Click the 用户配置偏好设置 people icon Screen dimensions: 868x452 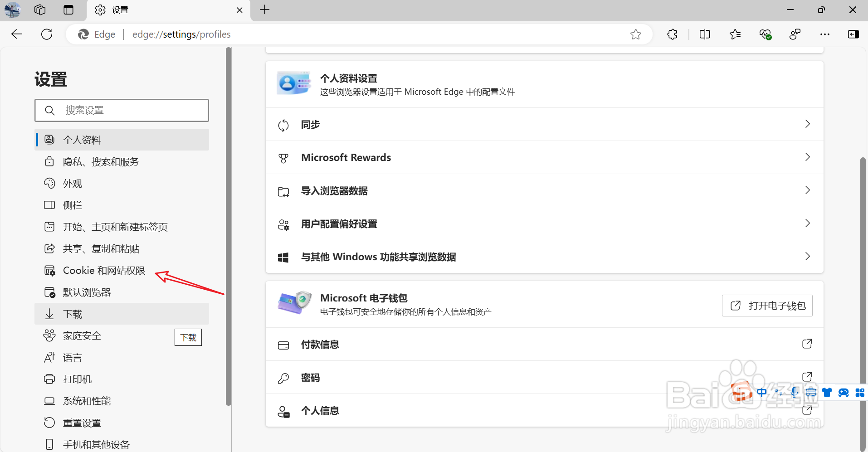283,225
